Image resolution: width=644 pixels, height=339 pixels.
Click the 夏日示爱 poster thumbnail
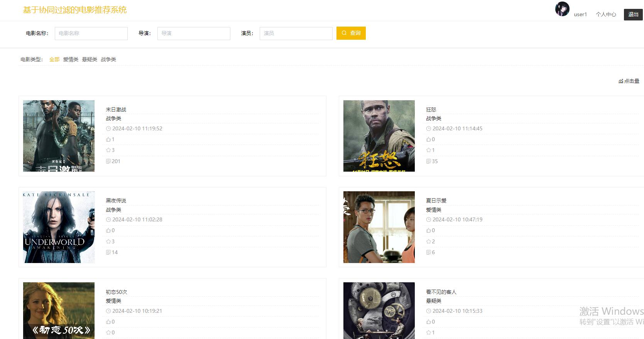tap(379, 227)
